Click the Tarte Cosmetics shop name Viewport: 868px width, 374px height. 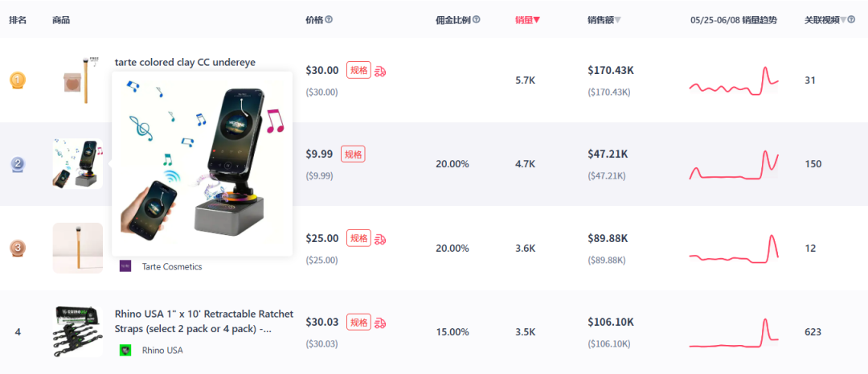coord(172,266)
